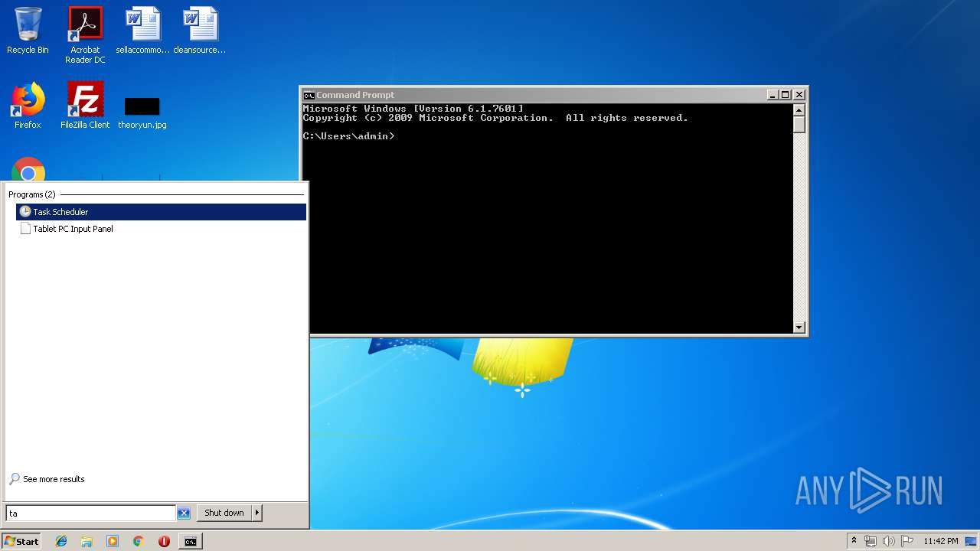980x551 pixels.
Task: Minimize the Command Prompt window
Action: click(x=773, y=95)
